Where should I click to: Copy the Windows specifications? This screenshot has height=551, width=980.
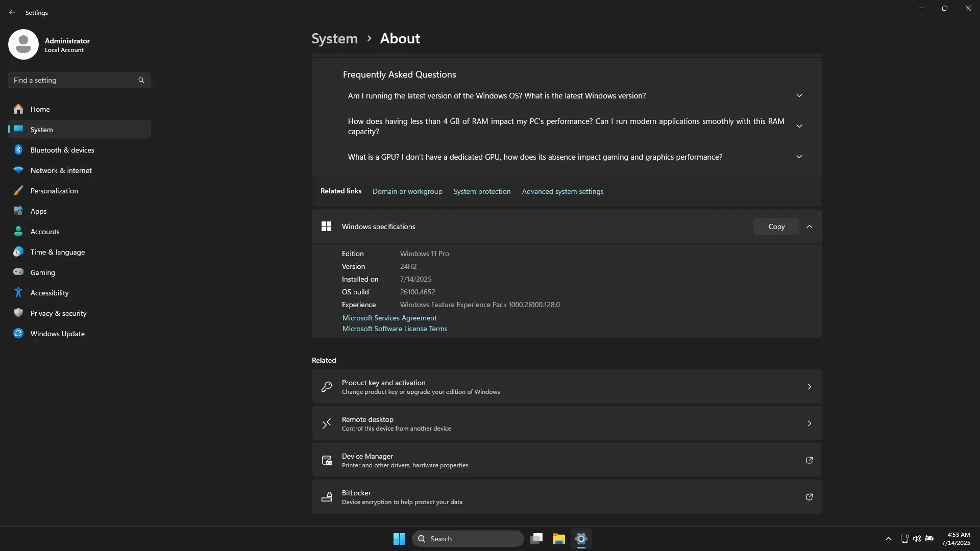coord(776,227)
